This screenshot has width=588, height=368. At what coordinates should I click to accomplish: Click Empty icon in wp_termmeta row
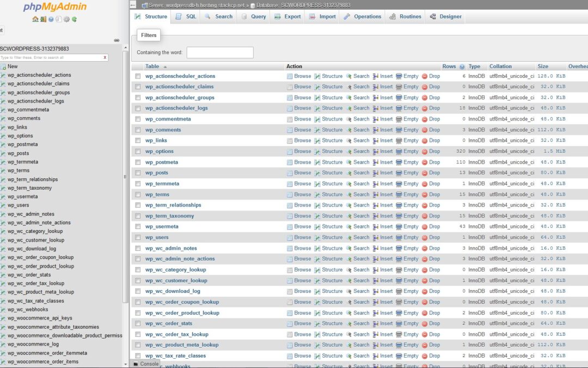(399, 184)
